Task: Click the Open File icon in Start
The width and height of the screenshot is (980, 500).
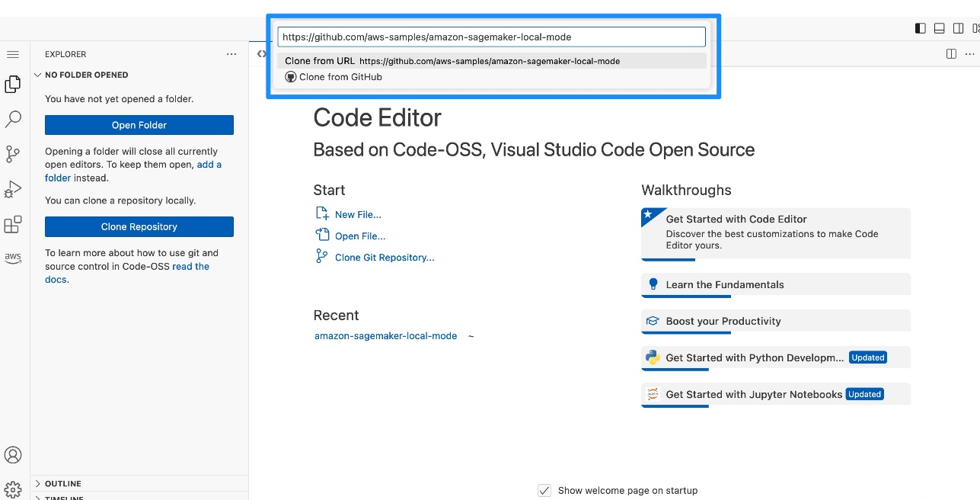Action: [x=322, y=236]
